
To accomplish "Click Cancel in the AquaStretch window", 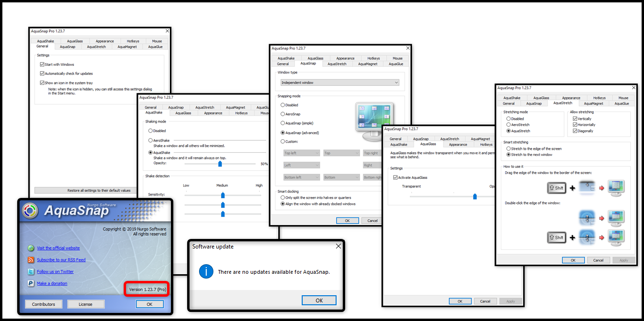I will click(x=599, y=260).
